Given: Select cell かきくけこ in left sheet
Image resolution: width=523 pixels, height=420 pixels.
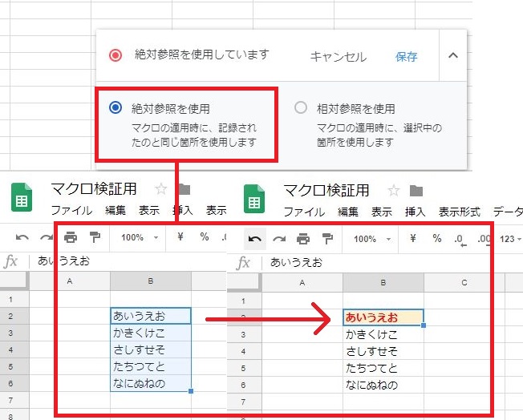Looking at the screenshot, I should tap(151, 333).
